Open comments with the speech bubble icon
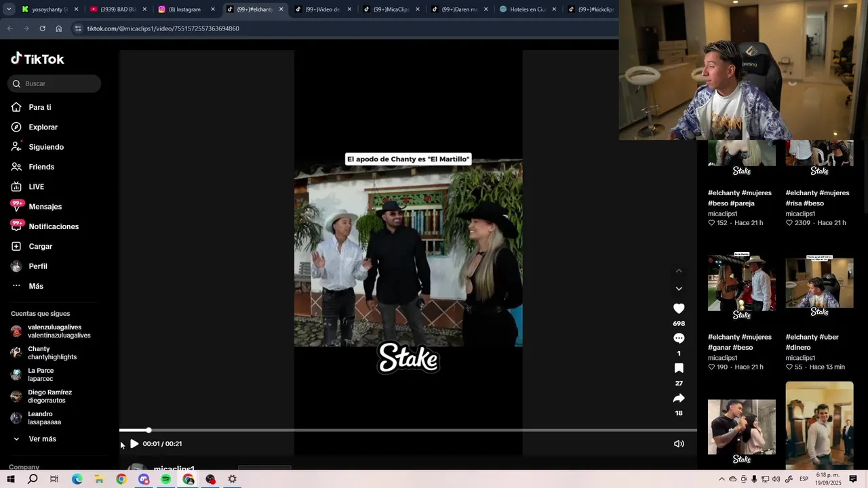This screenshot has width=868, height=488. [679, 338]
